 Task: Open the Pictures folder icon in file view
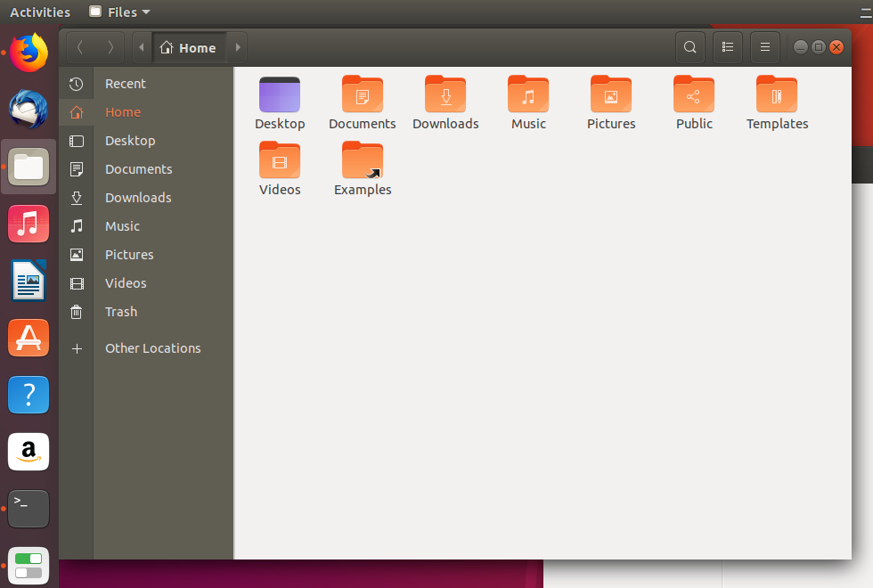tap(611, 94)
